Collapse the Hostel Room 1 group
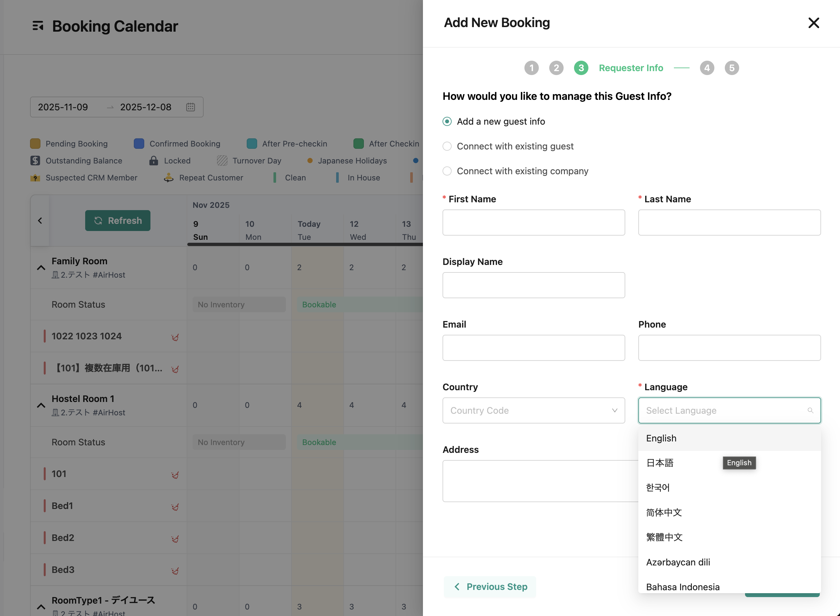This screenshot has width=840, height=616. [x=41, y=405]
